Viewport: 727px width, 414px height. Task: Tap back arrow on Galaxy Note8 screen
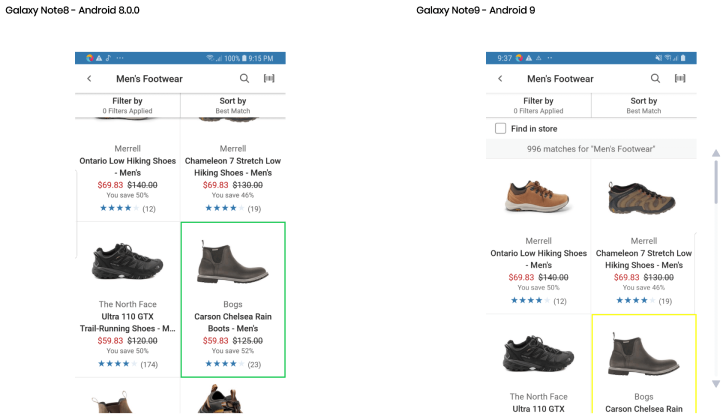89,79
